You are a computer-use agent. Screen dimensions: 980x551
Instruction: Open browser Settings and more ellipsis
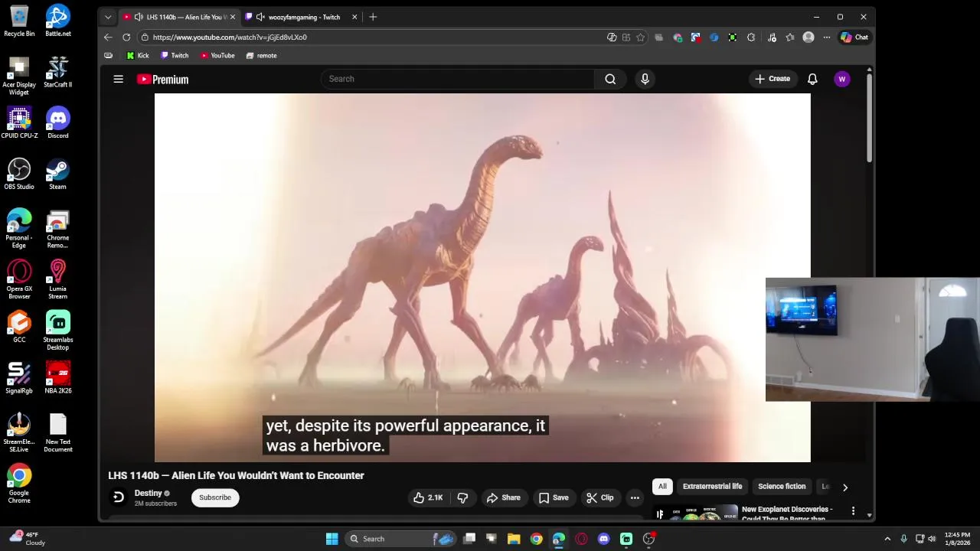[826, 37]
